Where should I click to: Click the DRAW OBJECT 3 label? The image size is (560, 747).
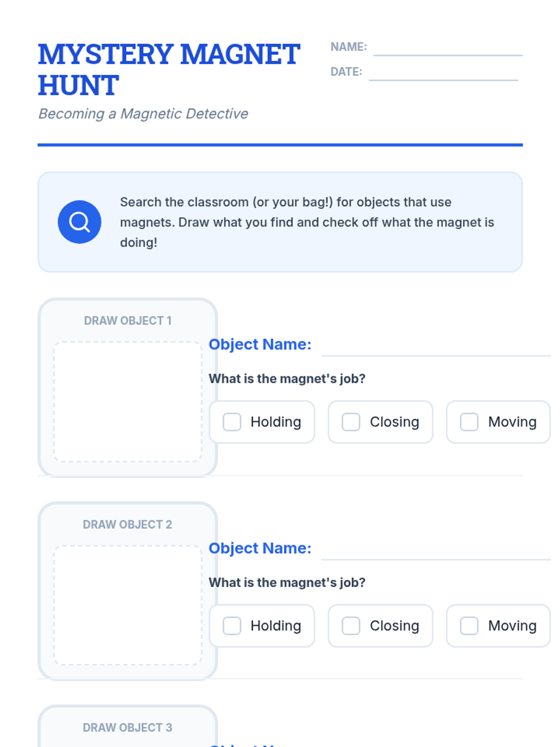click(127, 727)
